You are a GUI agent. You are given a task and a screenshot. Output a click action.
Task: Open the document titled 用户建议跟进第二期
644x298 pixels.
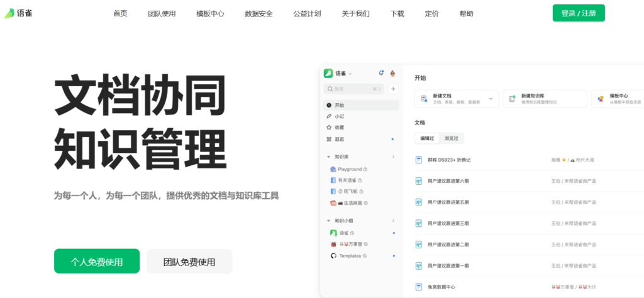(x=448, y=245)
